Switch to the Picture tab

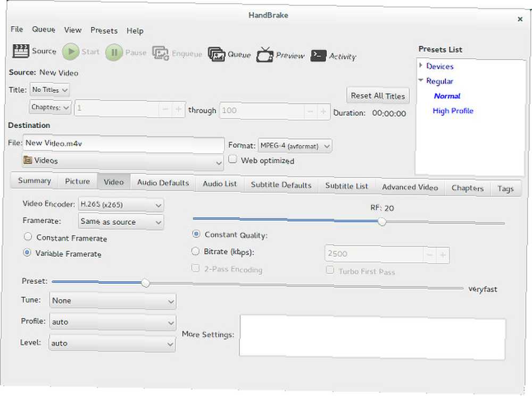[x=77, y=181]
